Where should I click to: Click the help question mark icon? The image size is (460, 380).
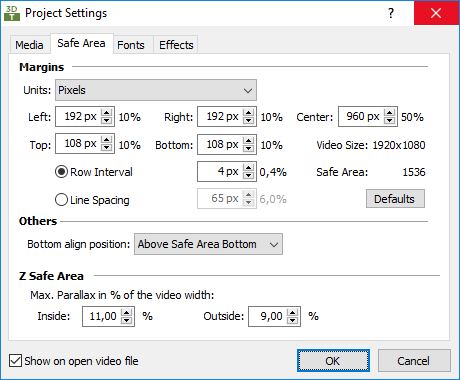(x=391, y=13)
